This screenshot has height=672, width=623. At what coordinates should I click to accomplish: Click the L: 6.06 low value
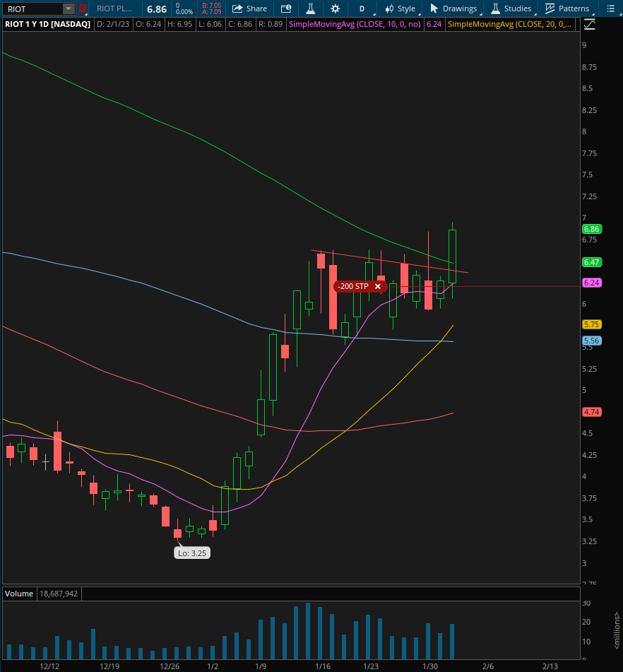click(210, 25)
